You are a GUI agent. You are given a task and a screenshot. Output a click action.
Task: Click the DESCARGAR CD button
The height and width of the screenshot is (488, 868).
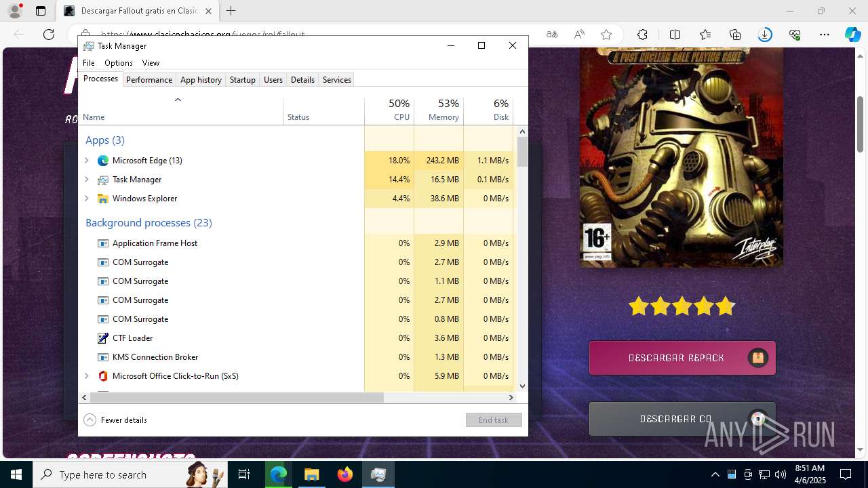(682, 419)
